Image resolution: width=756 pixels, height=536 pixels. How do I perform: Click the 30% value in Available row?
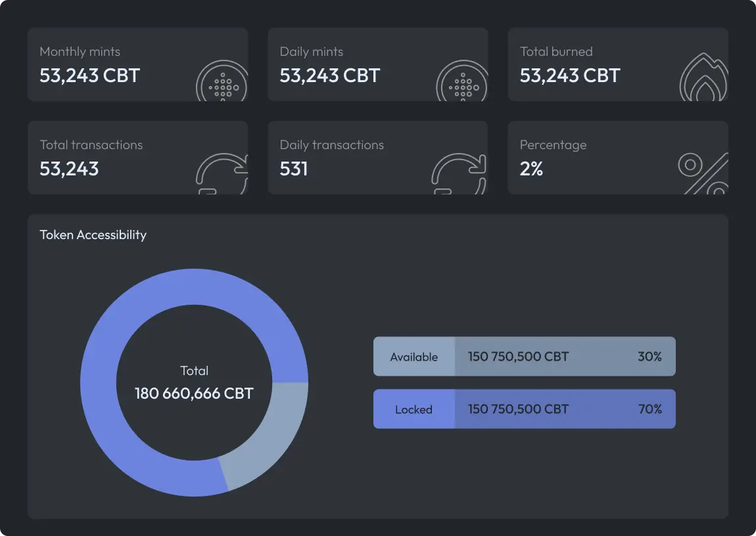(650, 357)
